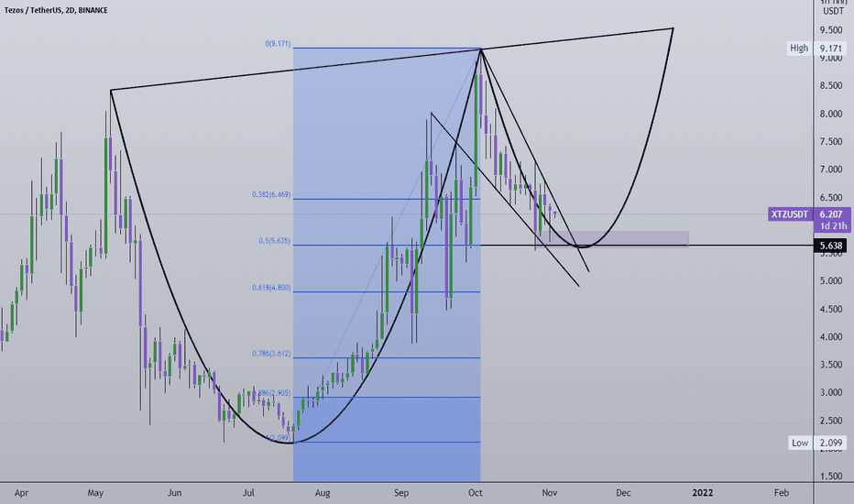Click 9.500 on the price axis
Viewport: 854px width, 504px height.
[831, 30]
